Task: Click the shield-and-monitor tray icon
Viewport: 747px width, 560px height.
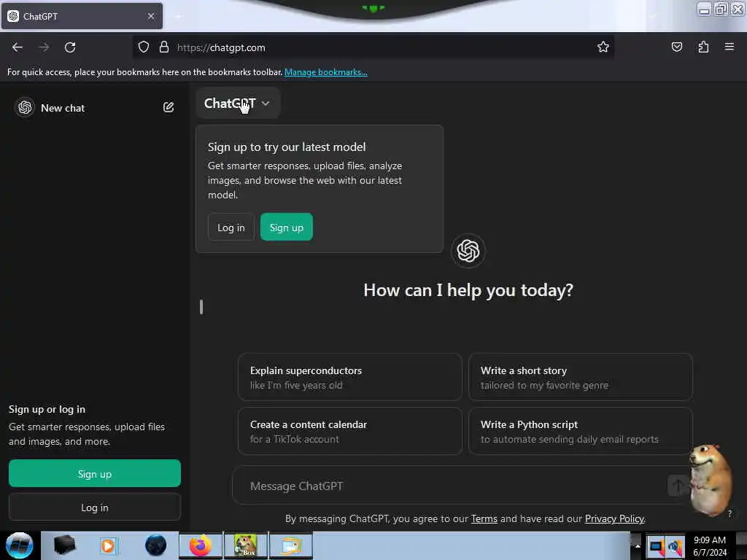Action: click(x=675, y=547)
